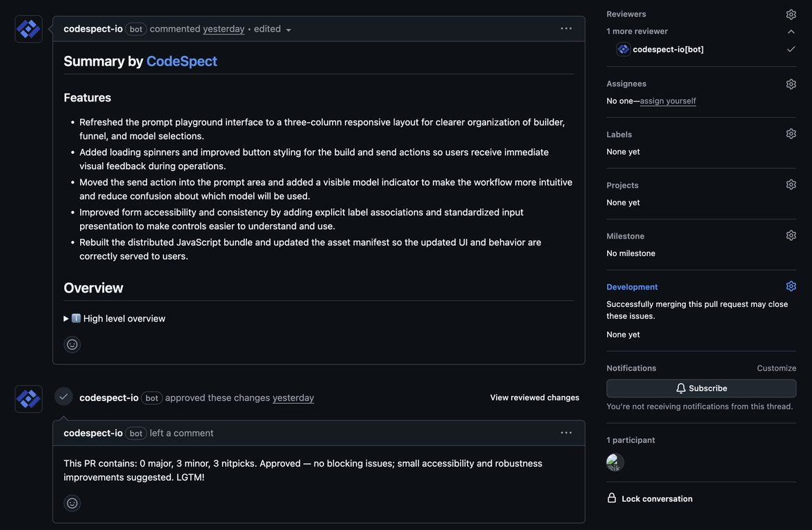Screen dimensions: 812x530
Task: Open the CodeSpect link in summary heading
Action: pyautogui.click(x=181, y=61)
